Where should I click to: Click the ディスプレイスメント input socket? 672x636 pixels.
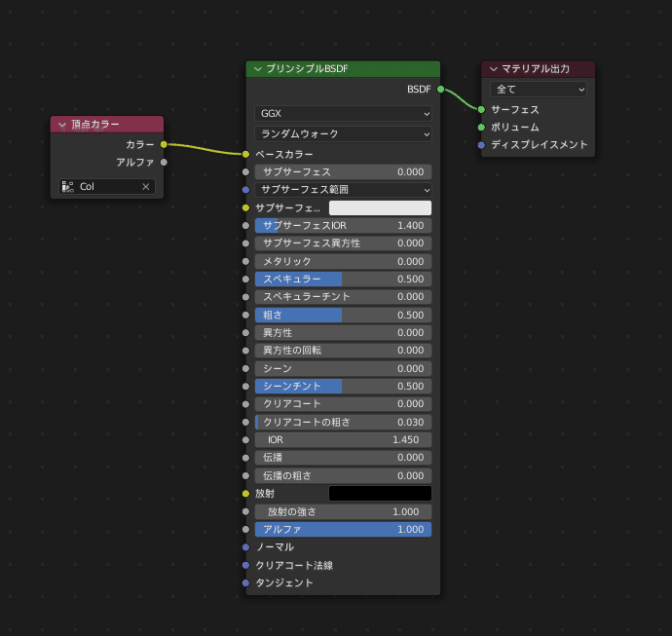point(481,145)
